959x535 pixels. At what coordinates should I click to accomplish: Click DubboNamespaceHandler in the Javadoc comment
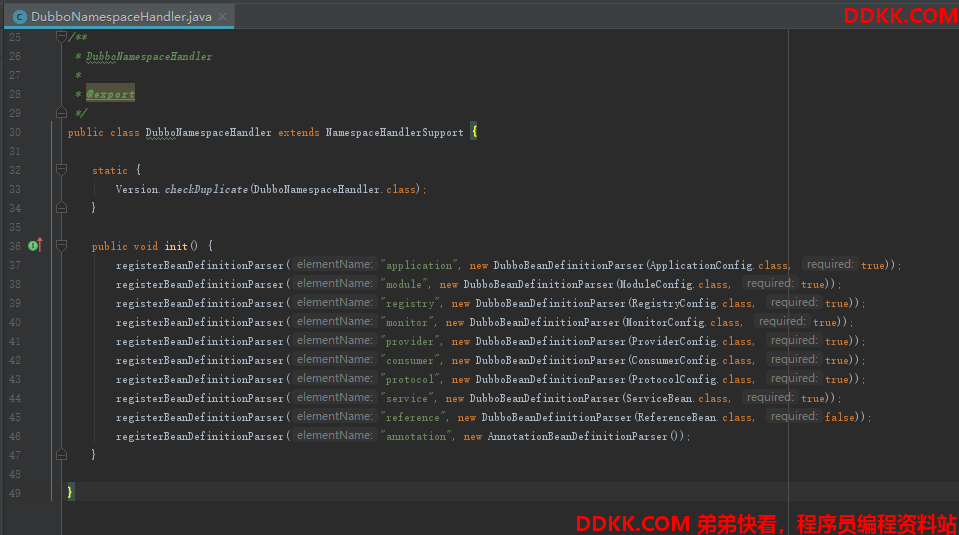149,56
